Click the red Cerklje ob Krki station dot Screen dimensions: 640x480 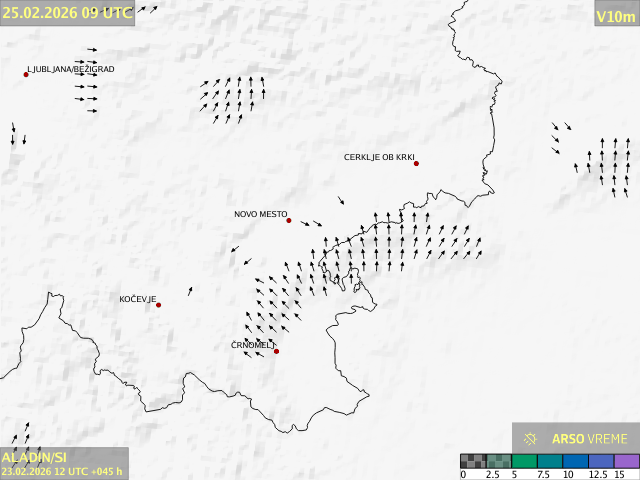pos(416,163)
